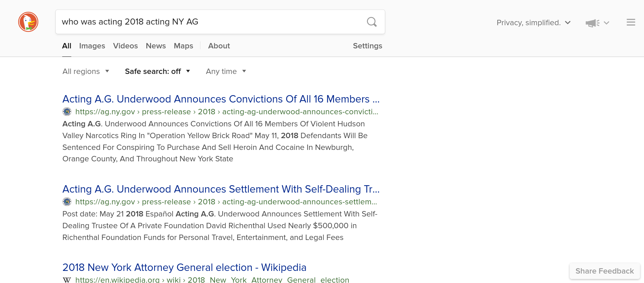
Task: Open the Safe search: off dropdown
Action: (157, 71)
